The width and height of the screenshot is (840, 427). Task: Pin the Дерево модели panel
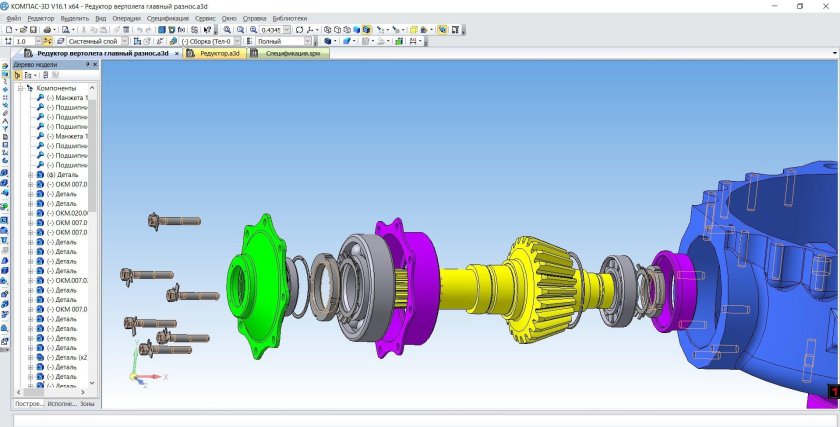point(88,64)
